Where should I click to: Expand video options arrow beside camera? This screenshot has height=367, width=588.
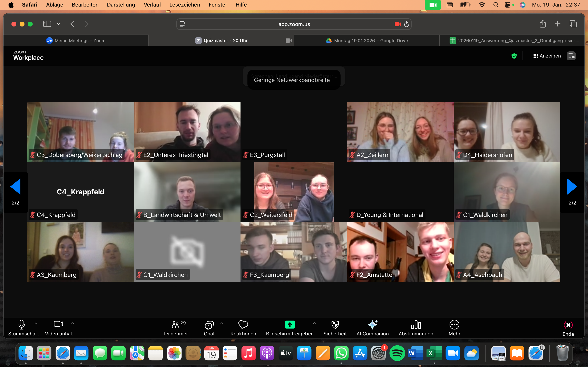[x=73, y=323]
